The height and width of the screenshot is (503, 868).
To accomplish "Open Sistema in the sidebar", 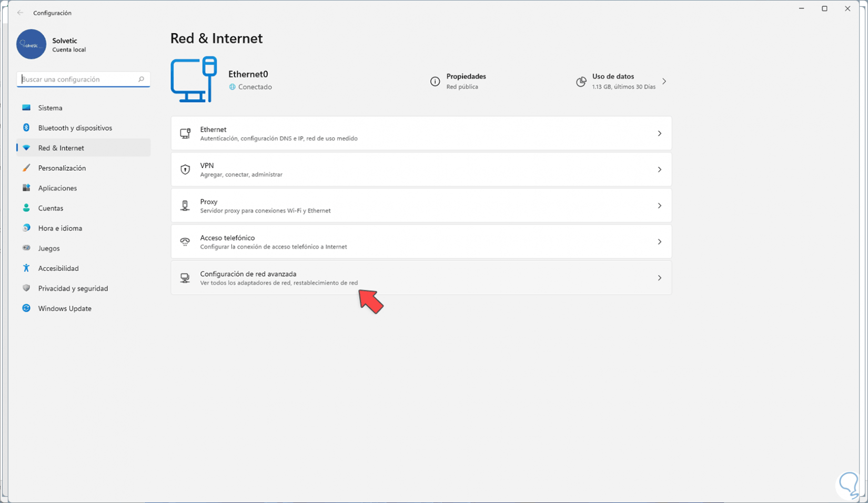I will pyautogui.click(x=51, y=108).
